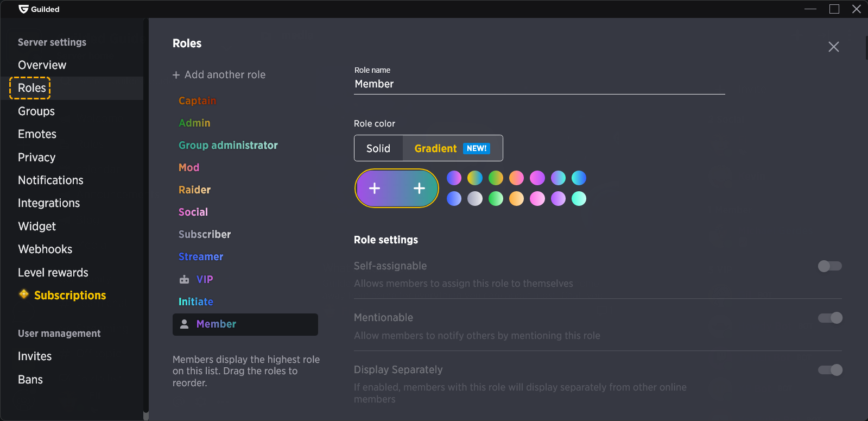Image resolution: width=868 pixels, height=421 pixels.
Task: Pick the cyan-to-blue gradient swatch
Action: [x=579, y=178]
